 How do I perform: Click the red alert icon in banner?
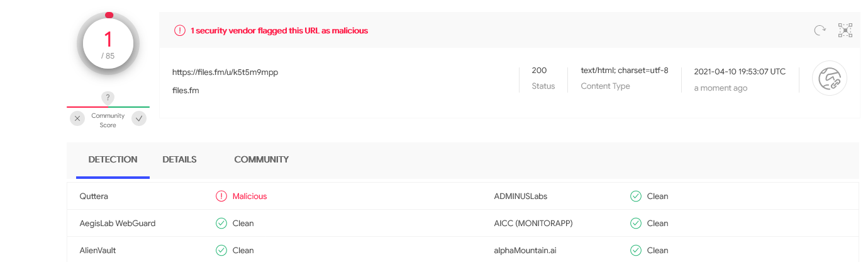pyautogui.click(x=180, y=30)
